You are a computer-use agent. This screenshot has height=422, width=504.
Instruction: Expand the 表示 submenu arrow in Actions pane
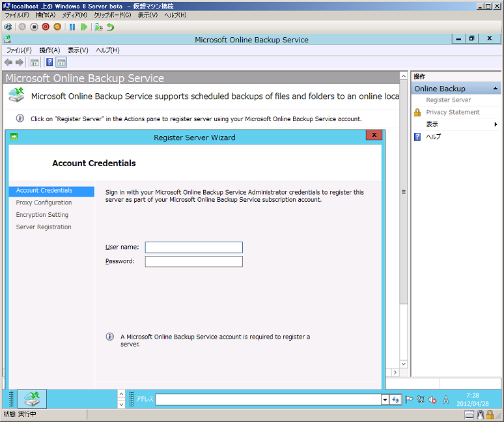coord(496,124)
